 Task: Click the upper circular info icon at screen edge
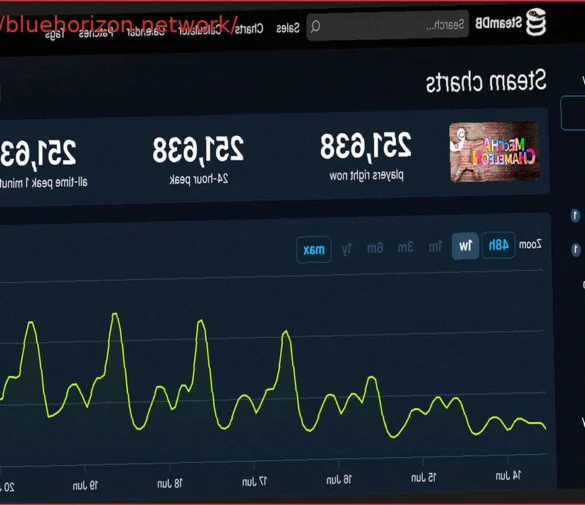(575, 216)
